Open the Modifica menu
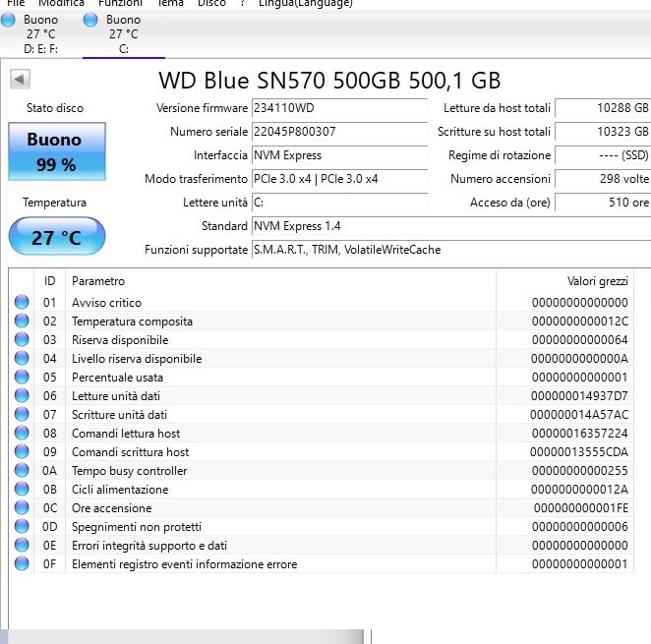The width and height of the screenshot is (651, 644). pos(61,3)
